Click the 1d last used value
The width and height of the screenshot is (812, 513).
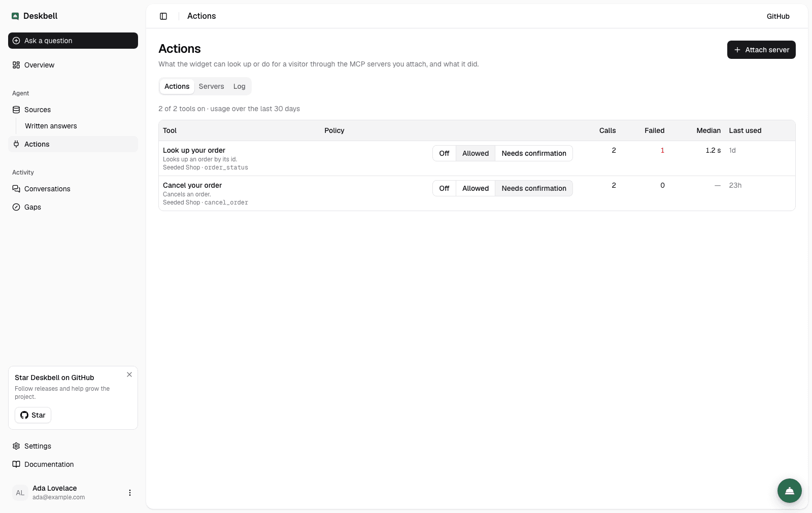tap(732, 150)
